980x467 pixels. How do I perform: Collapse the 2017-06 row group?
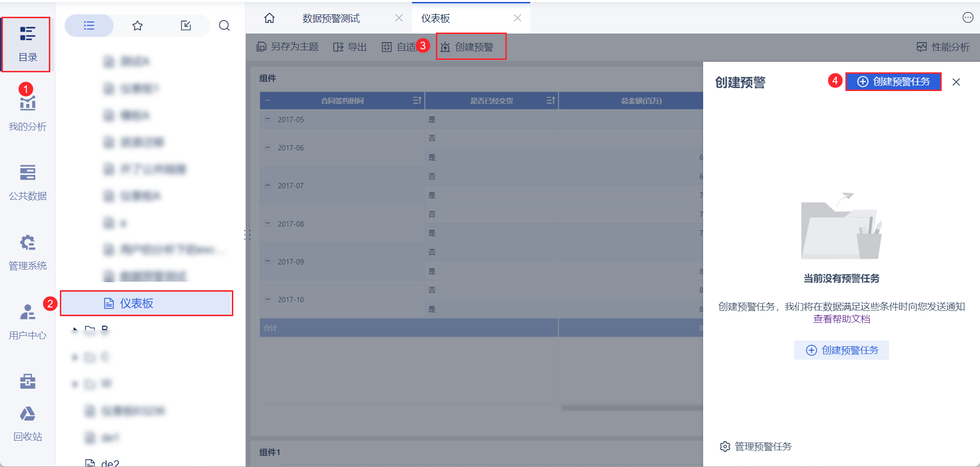pyautogui.click(x=268, y=148)
